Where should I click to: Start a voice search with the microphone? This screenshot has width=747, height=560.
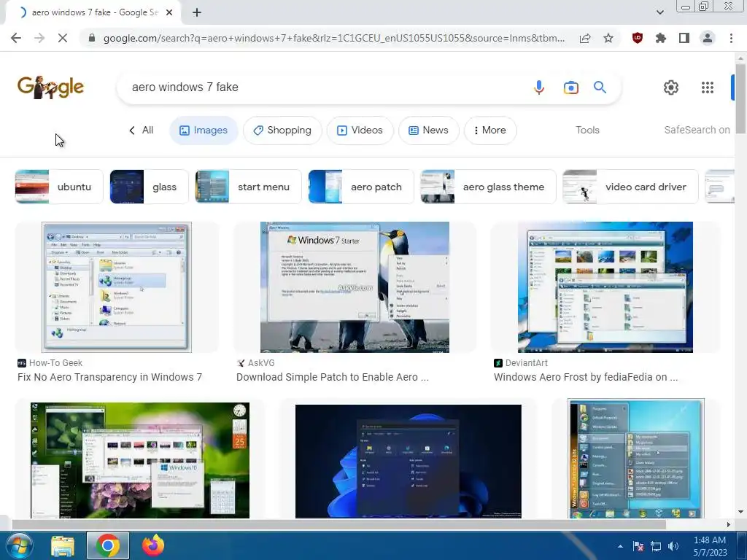(539, 87)
